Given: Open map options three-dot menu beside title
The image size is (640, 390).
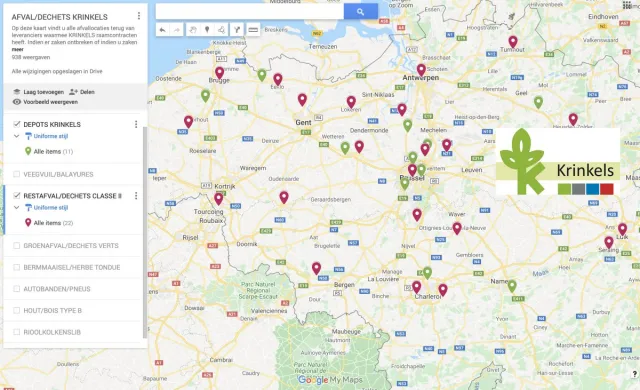Looking at the screenshot, I should [x=139, y=16].
